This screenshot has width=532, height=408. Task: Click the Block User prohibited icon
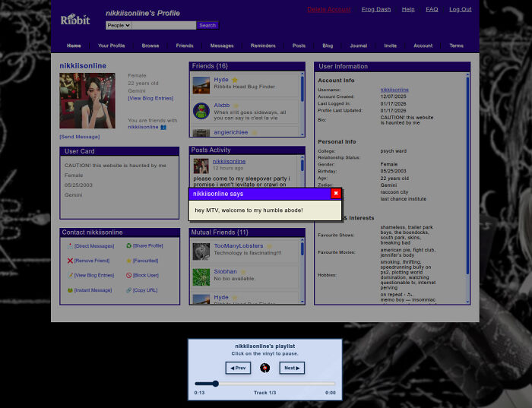click(128, 275)
